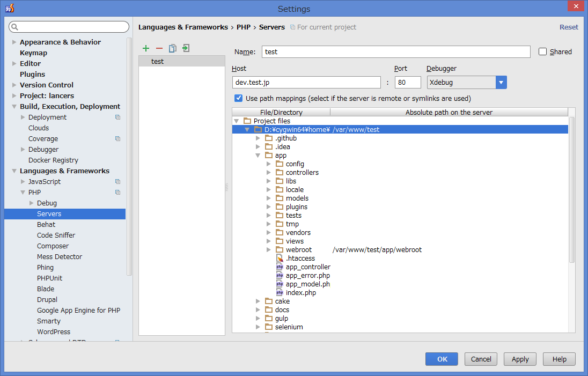Collapse the Project files root node
This screenshot has height=376, width=588.
[237, 121]
